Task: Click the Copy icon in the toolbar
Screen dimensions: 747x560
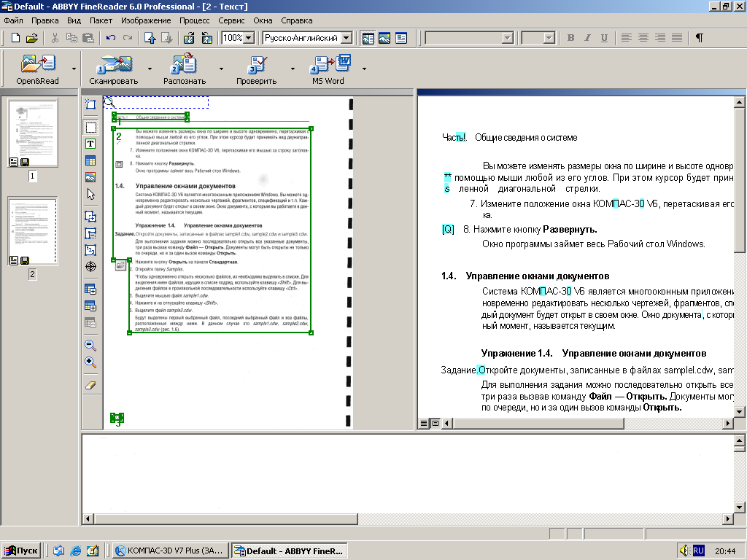Action: point(71,38)
